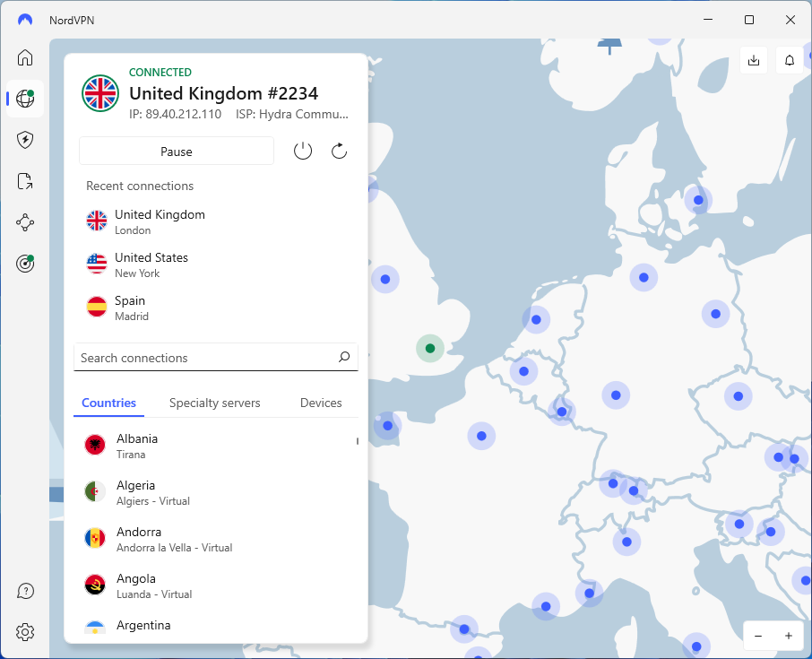This screenshot has width=812, height=659.
Task: Reconnect using the circular refresh icon
Action: 339,152
